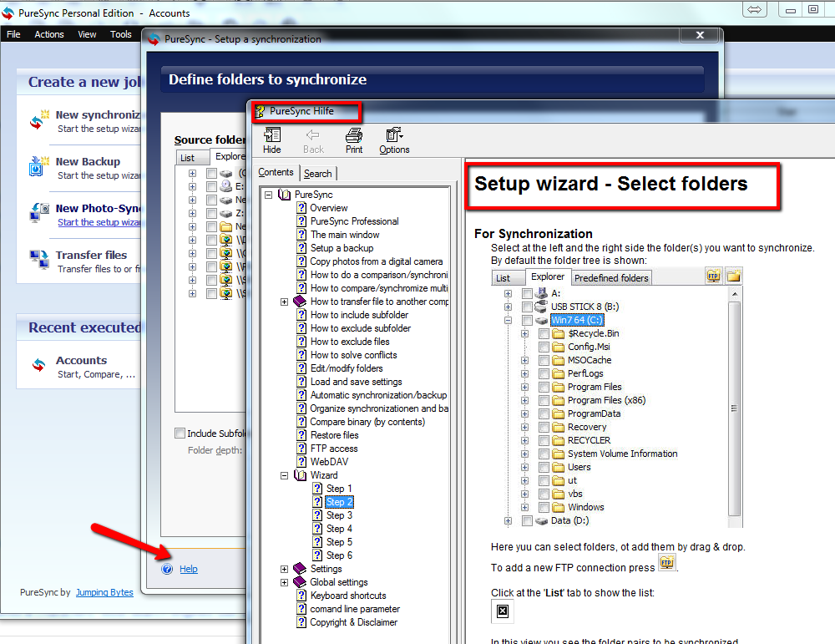
Task: Click the Windows folder icon in tree
Action: point(558,507)
